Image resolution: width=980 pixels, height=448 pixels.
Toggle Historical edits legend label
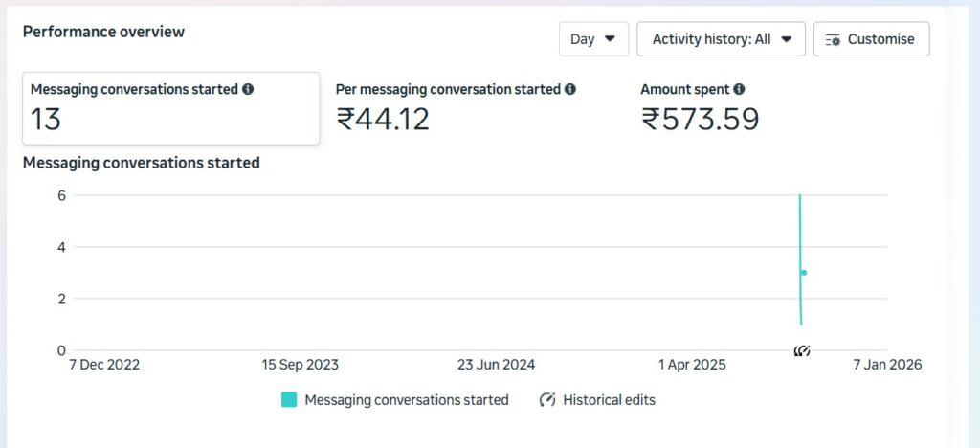[609, 400]
